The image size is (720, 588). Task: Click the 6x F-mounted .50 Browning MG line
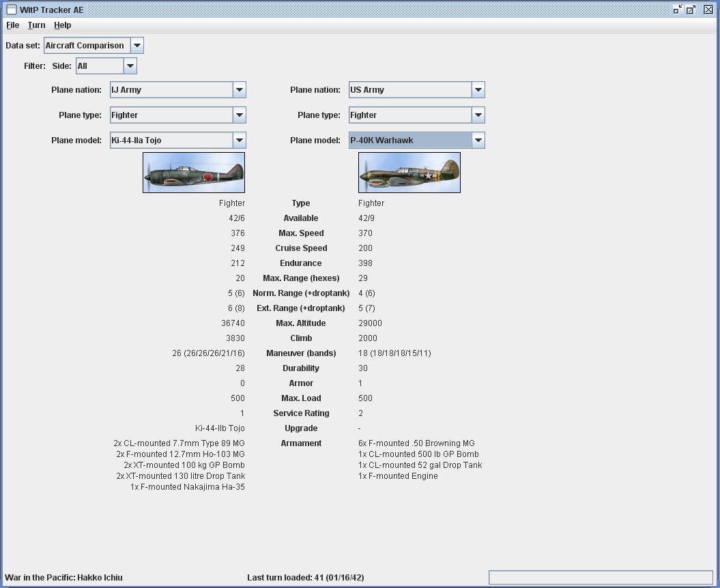[416, 443]
